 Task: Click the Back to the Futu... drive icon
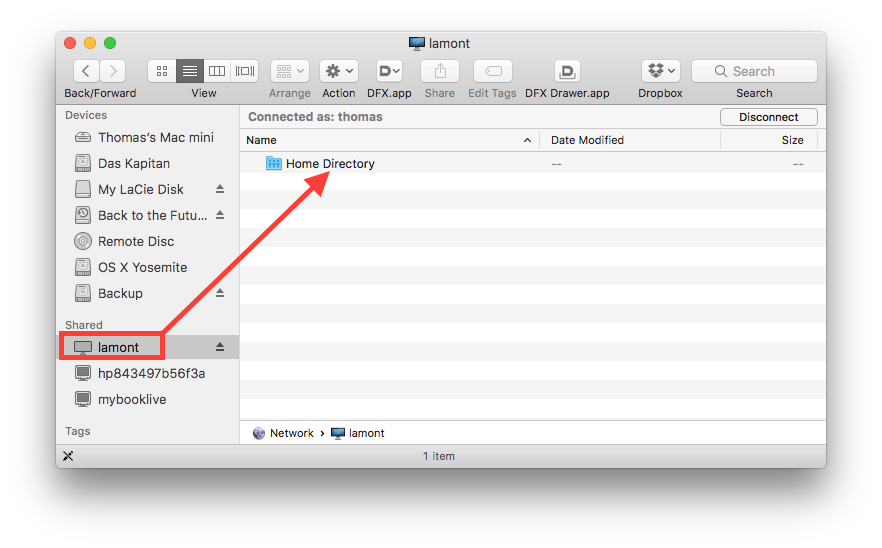coord(83,215)
